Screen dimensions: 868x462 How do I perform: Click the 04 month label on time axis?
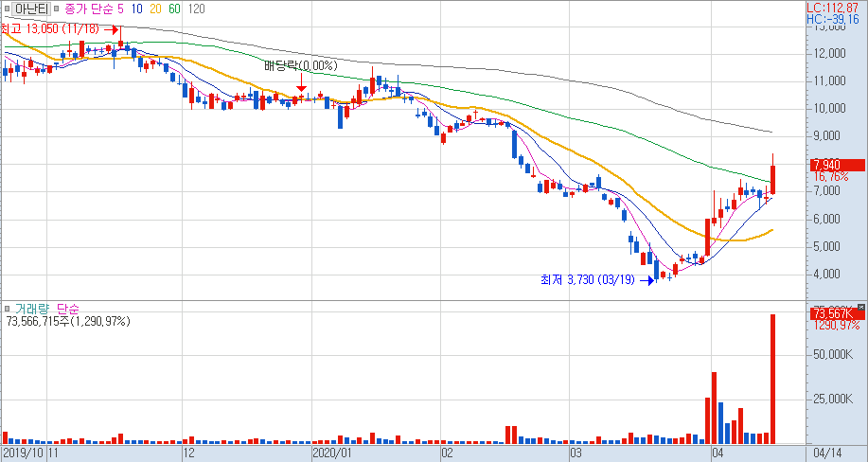[718, 453]
